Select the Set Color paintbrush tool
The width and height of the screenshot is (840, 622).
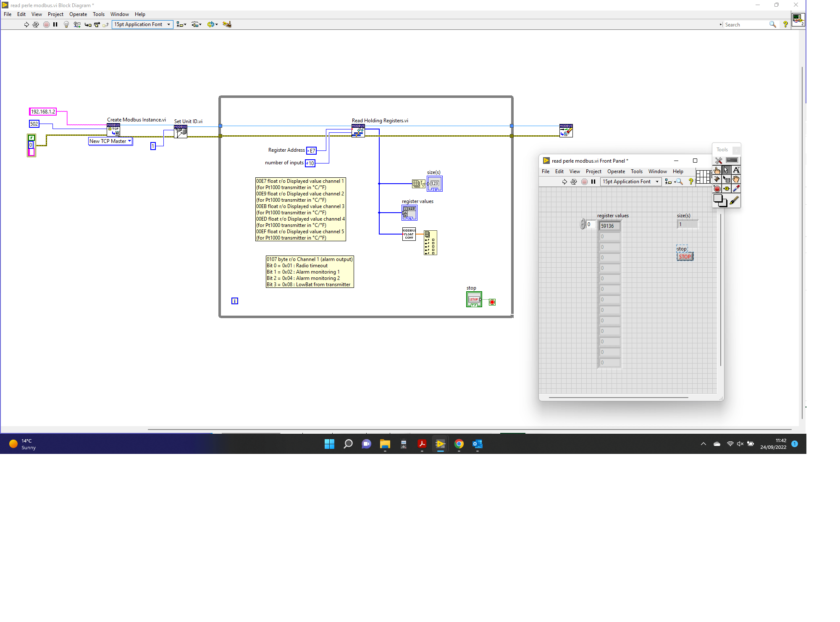[x=735, y=201]
